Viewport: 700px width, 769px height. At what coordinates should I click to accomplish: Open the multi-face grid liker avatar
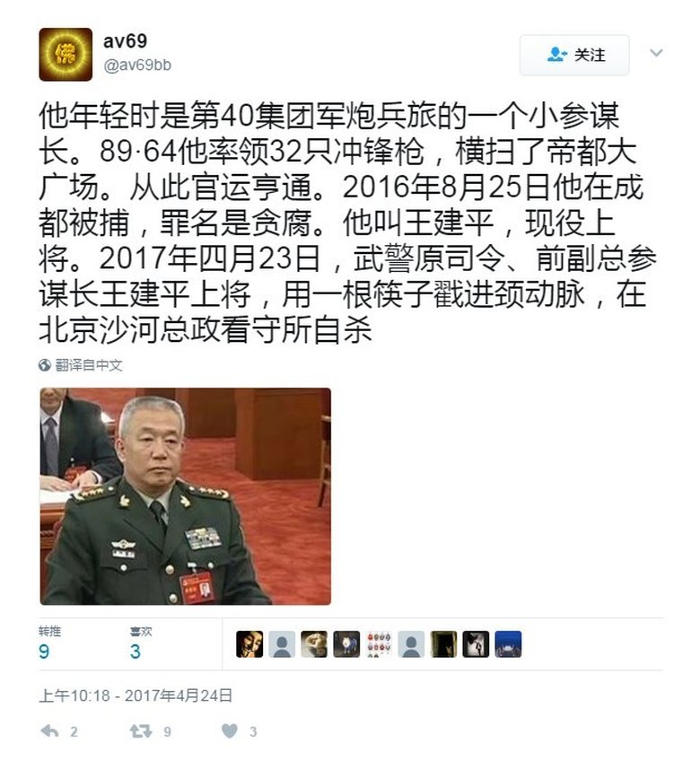(379, 644)
